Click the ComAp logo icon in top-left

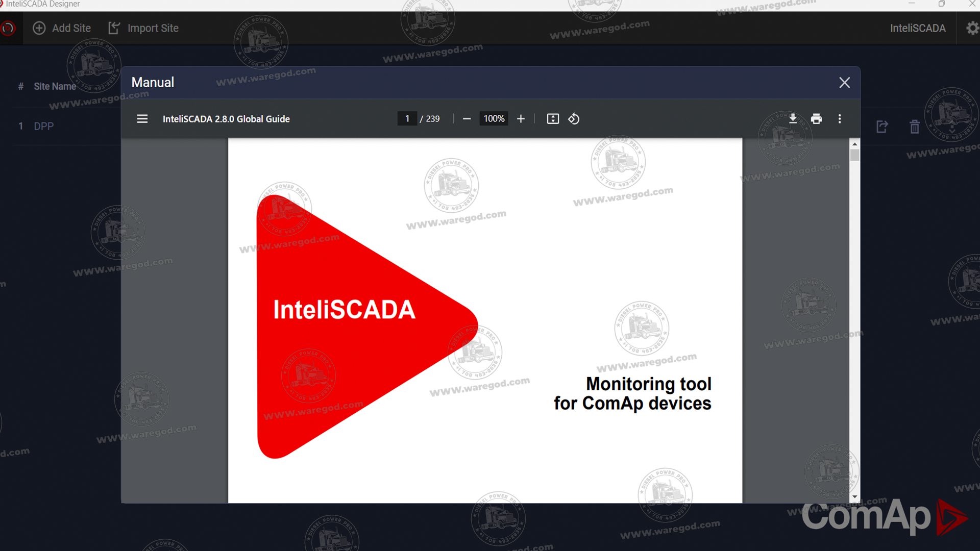tap(8, 28)
